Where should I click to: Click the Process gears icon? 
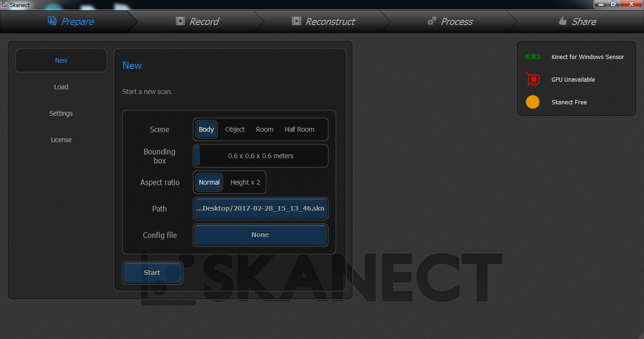point(432,21)
